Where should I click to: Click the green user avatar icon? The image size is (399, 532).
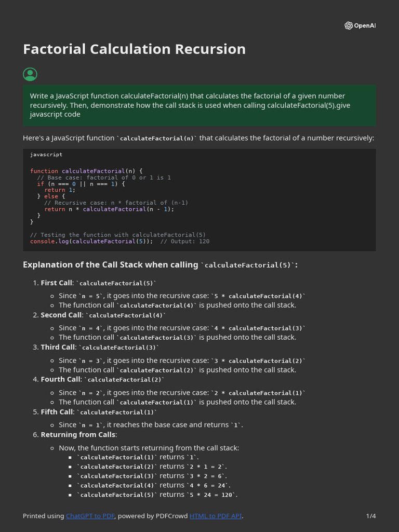pos(30,74)
